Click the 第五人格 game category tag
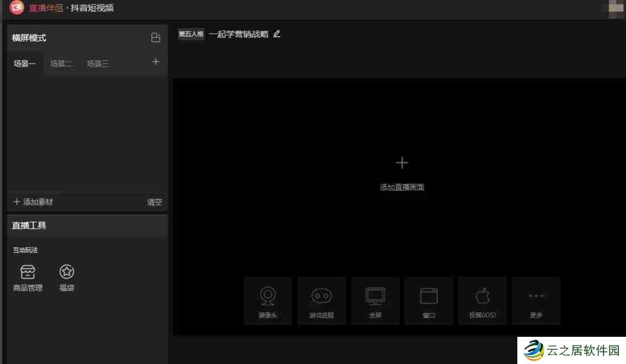626x364 pixels. [x=191, y=34]
